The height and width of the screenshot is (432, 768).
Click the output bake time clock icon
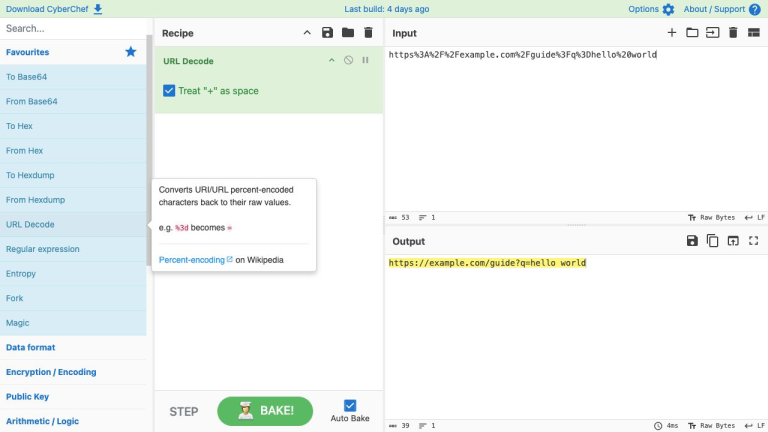point(658,426)
